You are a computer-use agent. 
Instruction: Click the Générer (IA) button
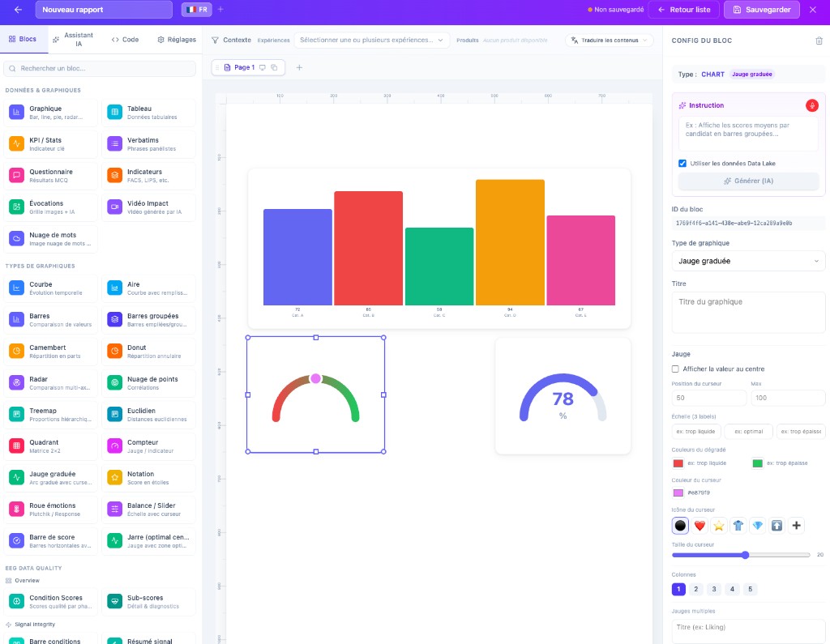[x=747, y=180]
